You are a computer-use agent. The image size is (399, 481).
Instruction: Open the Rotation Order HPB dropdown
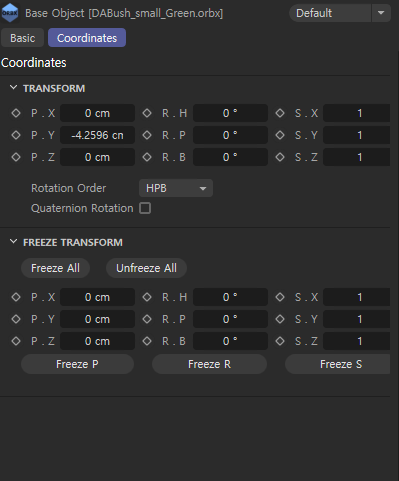pyautogui.click(x=176, y=188)
